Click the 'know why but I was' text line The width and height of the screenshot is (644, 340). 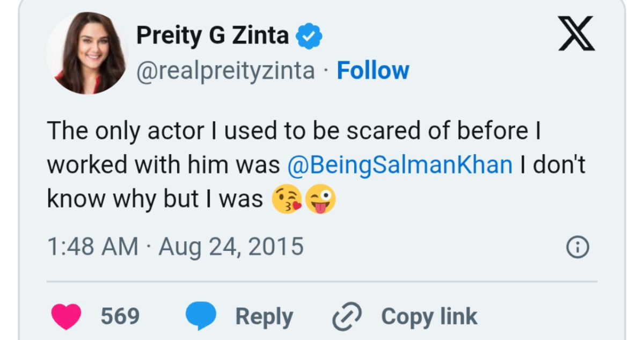(155, 199)
